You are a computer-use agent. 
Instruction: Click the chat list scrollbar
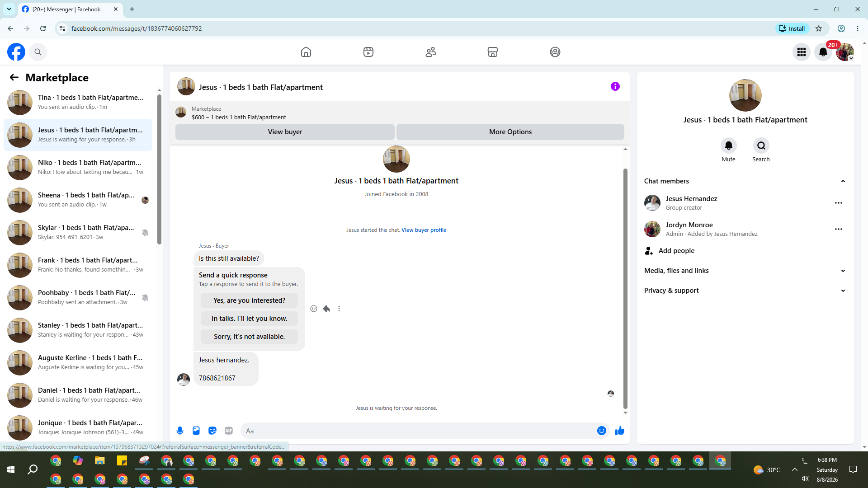159,169
